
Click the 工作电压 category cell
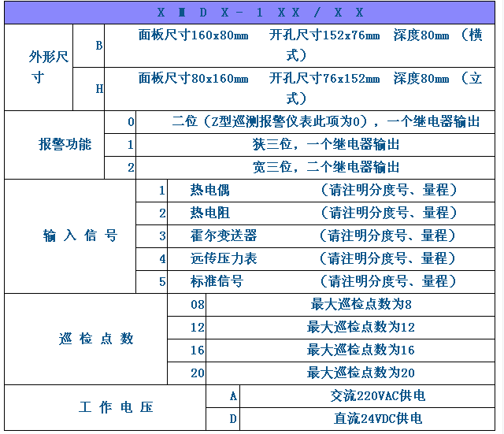pyautogui.click(x=115, y=407)
